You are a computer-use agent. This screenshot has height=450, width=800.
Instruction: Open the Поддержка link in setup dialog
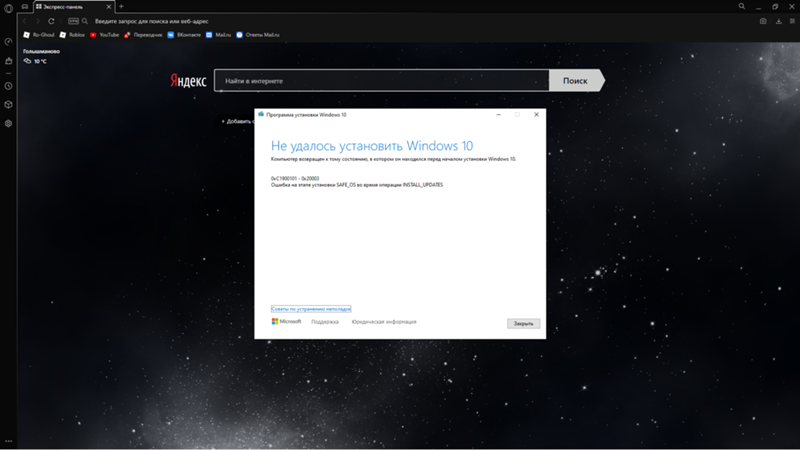click(x=325, y=322)
